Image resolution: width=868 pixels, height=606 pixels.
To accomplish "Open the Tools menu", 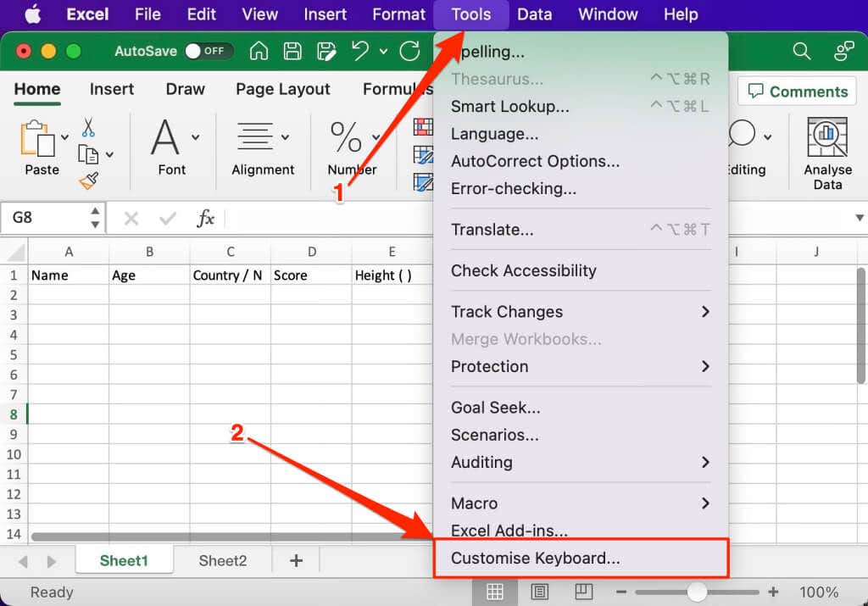I will click(471, 14).
